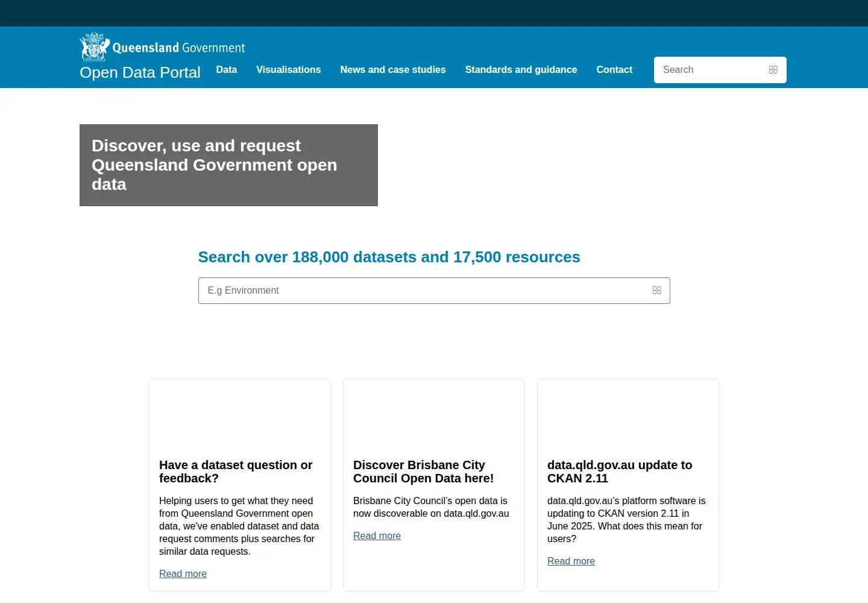Viewport: 868px width, 603px height.
Task: Click the 'Have a dataset question or feedback?' heading
Action: tap(236, 472)
